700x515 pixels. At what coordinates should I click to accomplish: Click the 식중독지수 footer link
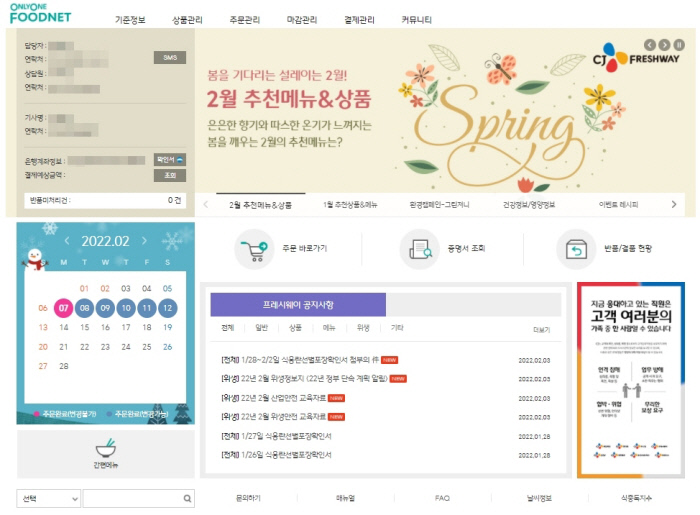point(636,498)
